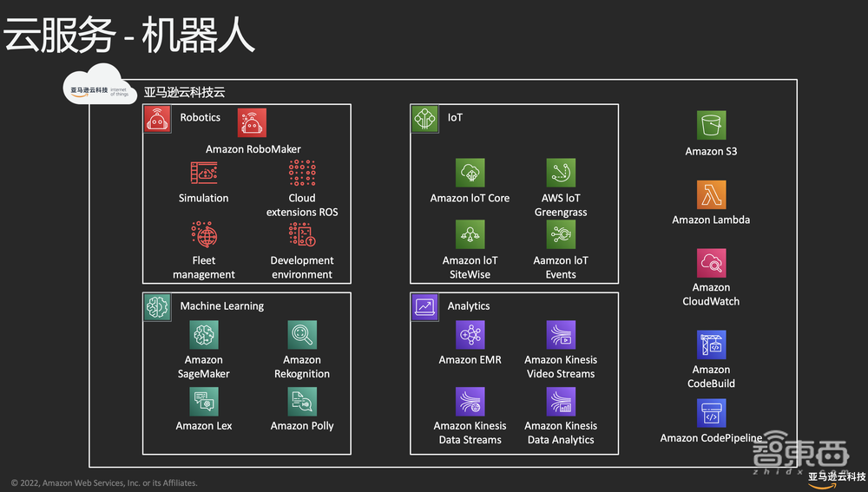Screen dimensions: 868x492
Task: Click the Development environment icon
Action: 302,235
